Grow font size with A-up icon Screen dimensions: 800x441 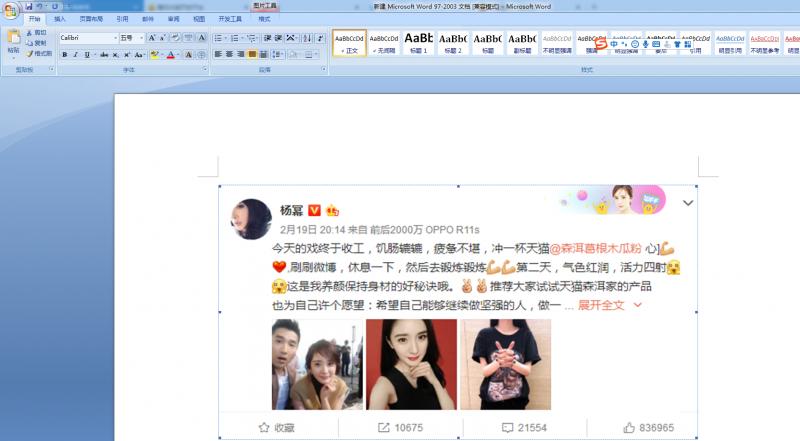152,38
